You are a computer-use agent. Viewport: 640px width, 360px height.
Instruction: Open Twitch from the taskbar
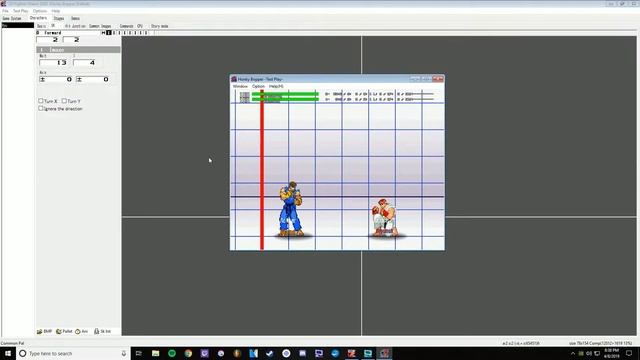204,353
